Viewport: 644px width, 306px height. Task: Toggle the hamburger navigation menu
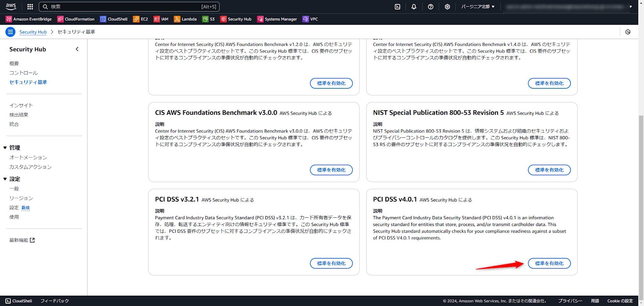[10, 32]
